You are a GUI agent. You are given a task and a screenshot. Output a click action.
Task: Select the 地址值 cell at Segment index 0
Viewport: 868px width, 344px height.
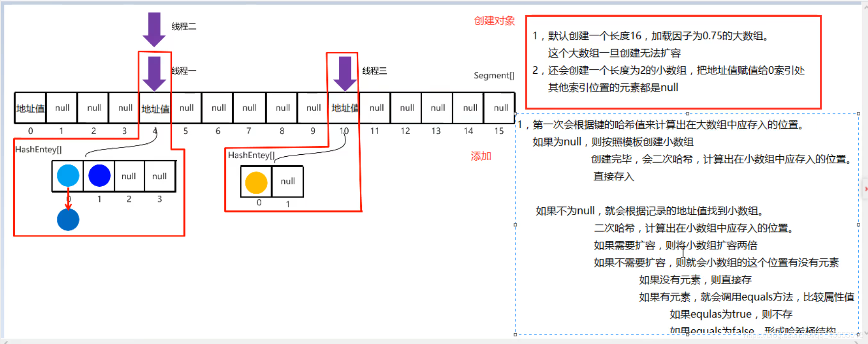(30, 108)
